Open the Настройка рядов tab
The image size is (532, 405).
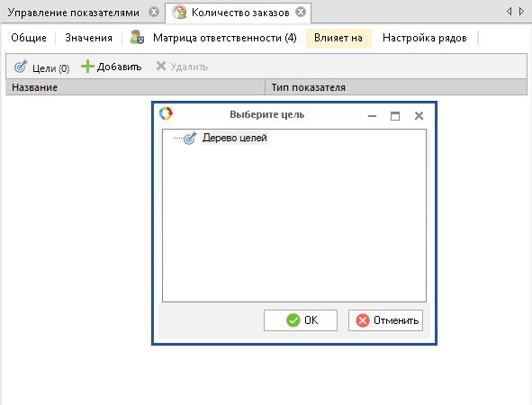tap(425, 38)
